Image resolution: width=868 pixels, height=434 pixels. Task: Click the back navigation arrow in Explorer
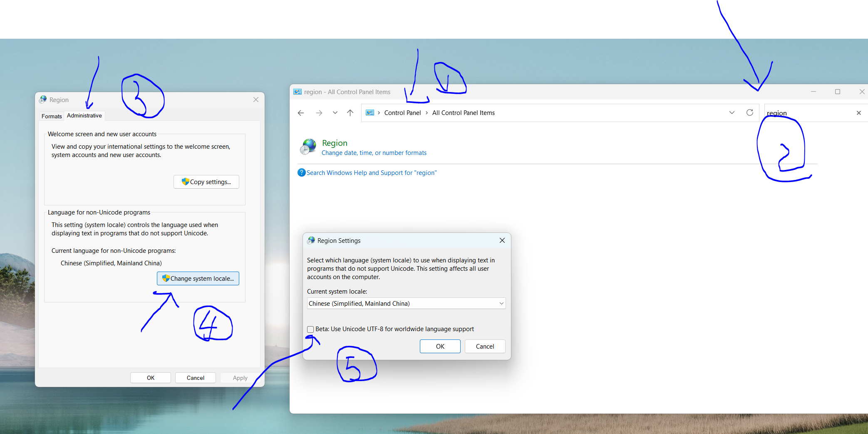point(300,112)
